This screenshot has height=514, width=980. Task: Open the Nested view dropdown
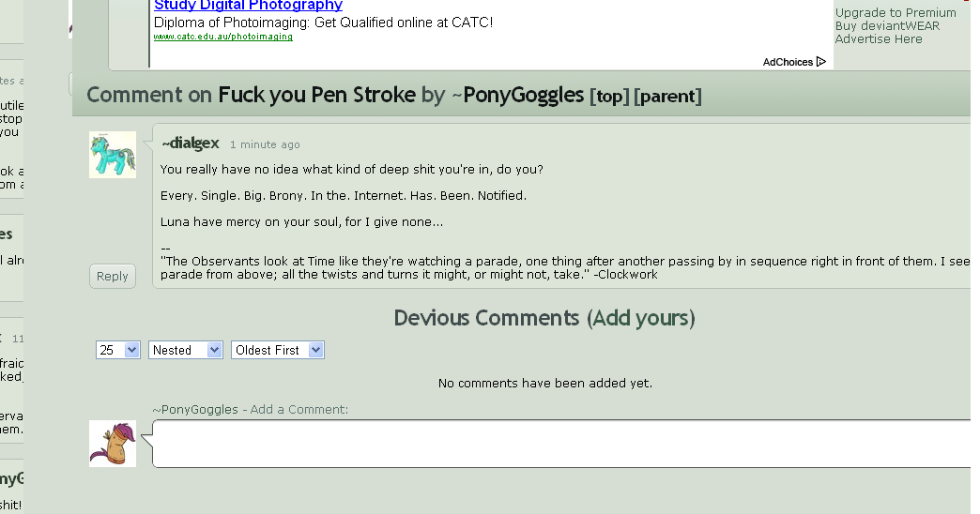(x=185, y=350)
